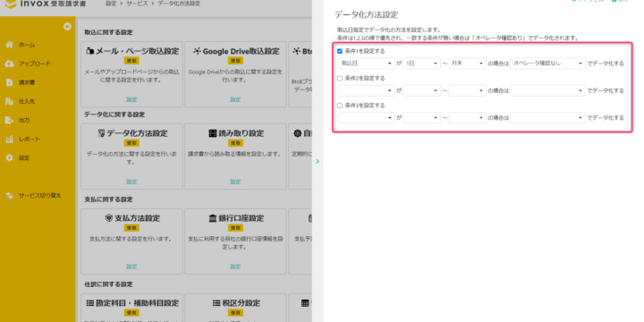Go to サービス in the breadcrumb

click(x=137, y=4)
